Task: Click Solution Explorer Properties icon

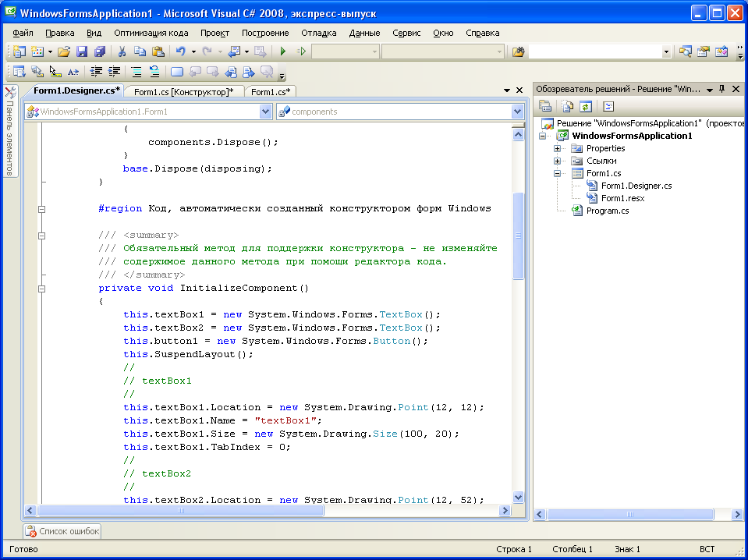Action: (544, 106)
